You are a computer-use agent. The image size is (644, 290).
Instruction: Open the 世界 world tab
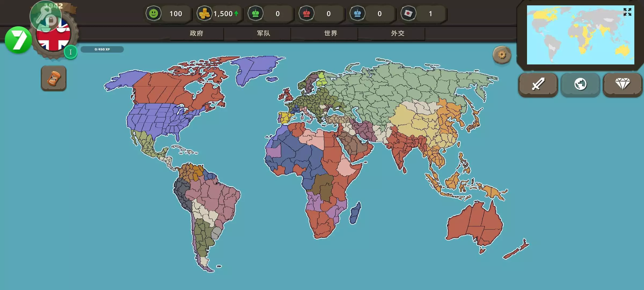(331, 33)
